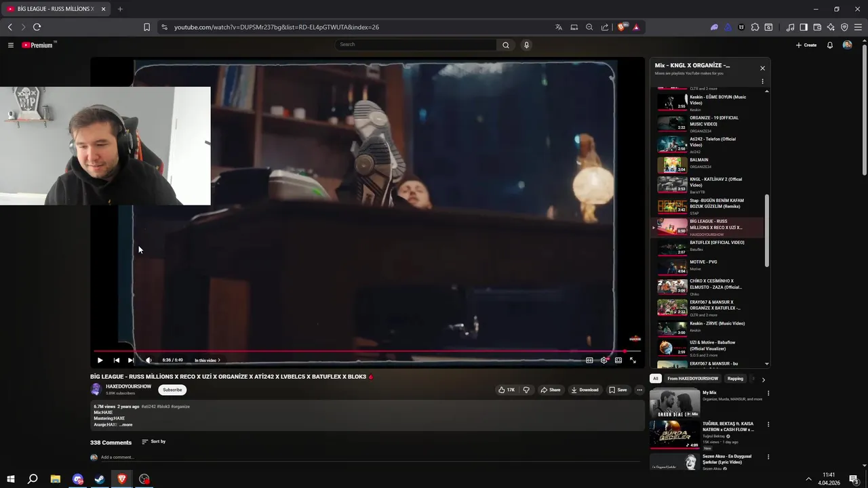Skip to the next video in player

[131, 360]
